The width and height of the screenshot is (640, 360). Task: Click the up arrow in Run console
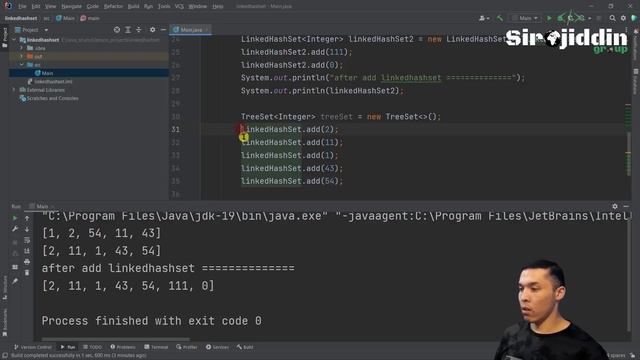tap(27, 218)
